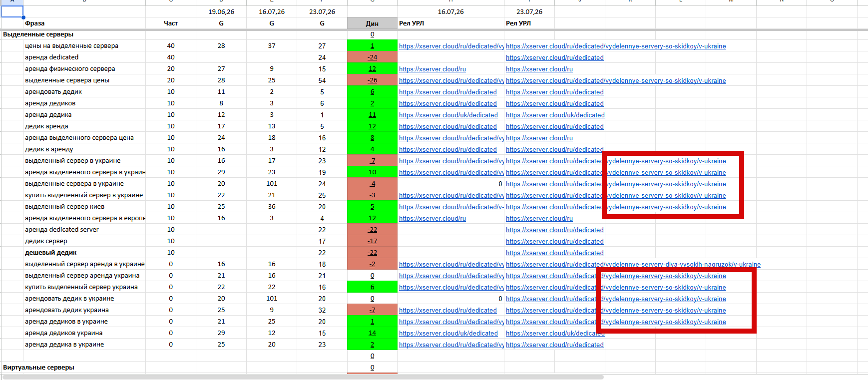Click the red -17 Дин value
This screenshot has height=380, width=868.
[372, 241]
